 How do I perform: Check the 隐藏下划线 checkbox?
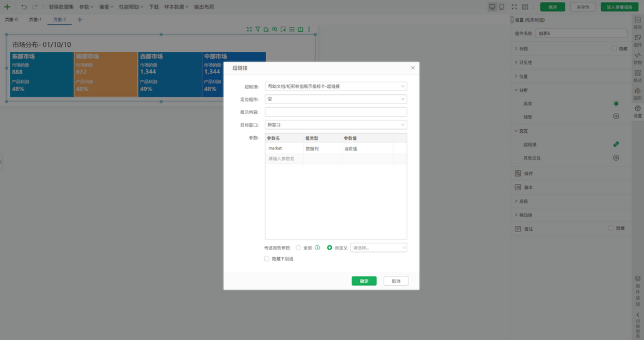[267, 258]
